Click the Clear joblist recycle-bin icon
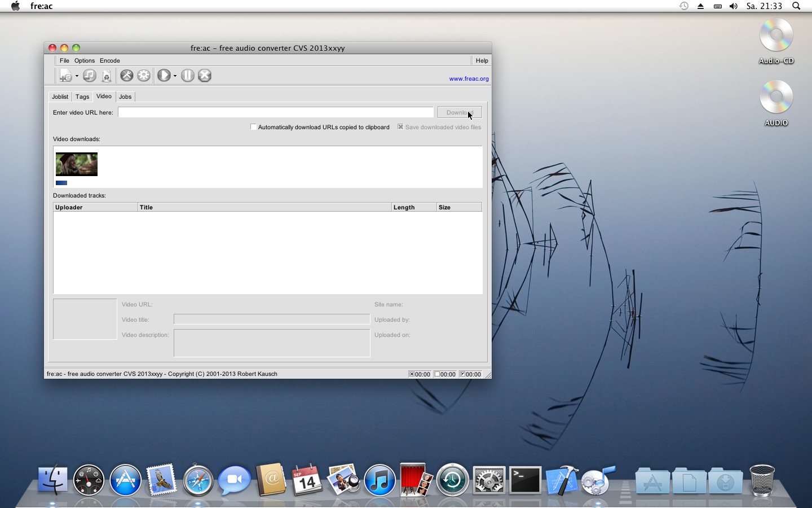812x508 pixels. coord(107,76)
